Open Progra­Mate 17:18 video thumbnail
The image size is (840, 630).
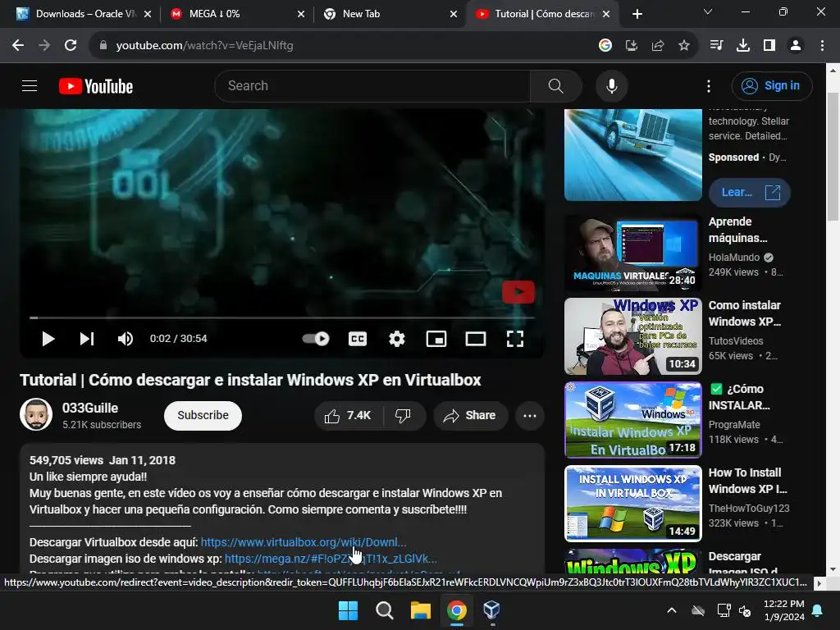(x=632, y=420)
